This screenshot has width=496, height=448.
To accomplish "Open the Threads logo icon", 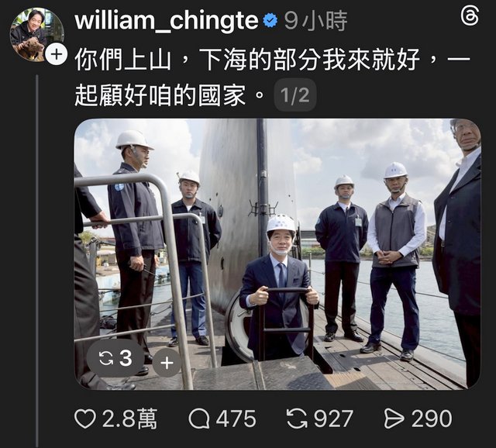I will (x=470, y=17).
